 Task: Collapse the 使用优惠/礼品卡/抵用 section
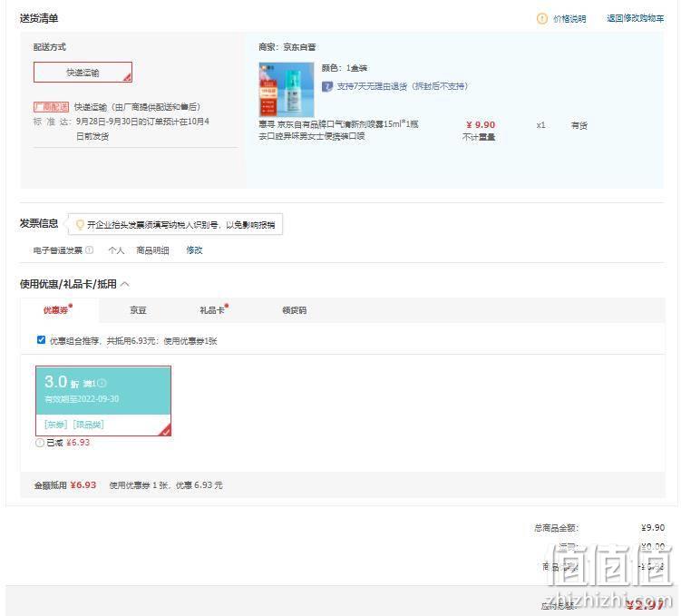tap(125, 284)
